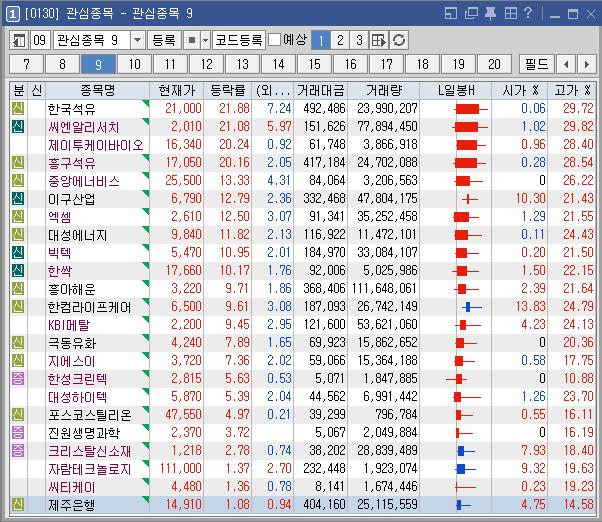Screen dimensions: 602x522
Task: Toggle the 예상 checkbox
Action: 274,40
